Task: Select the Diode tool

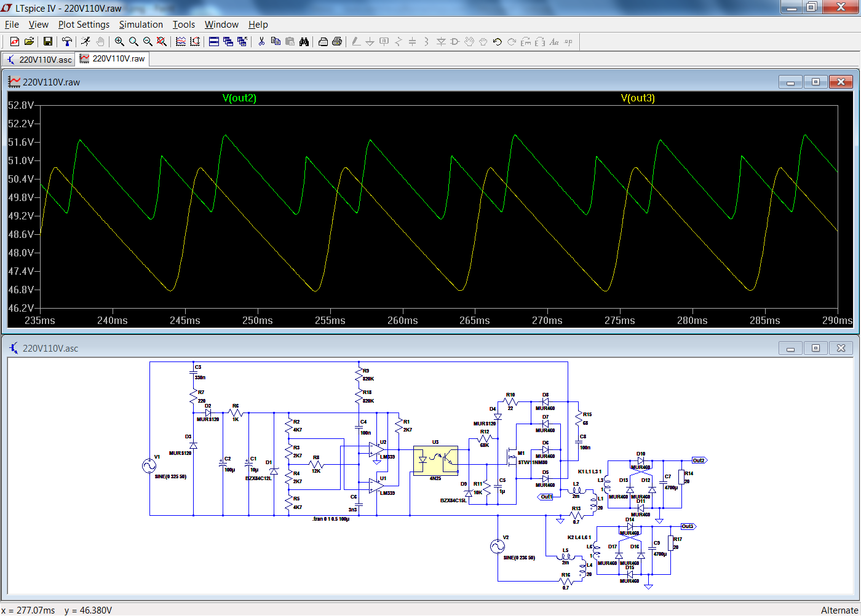Action: (441, 42)
